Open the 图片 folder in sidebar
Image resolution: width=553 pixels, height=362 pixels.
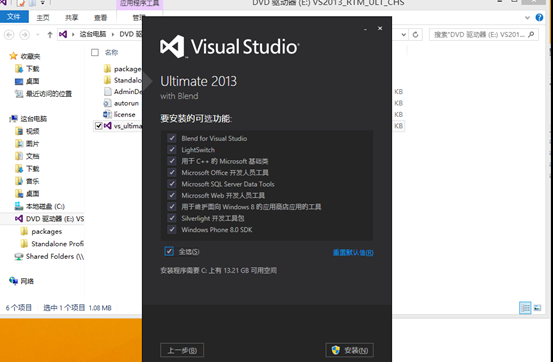(x=32, y=144)
